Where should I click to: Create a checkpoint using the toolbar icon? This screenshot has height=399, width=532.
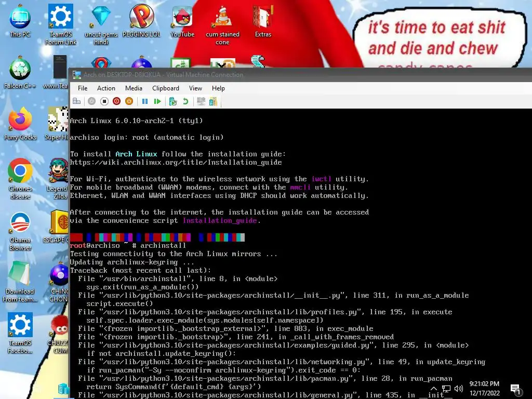click(173, 101)
